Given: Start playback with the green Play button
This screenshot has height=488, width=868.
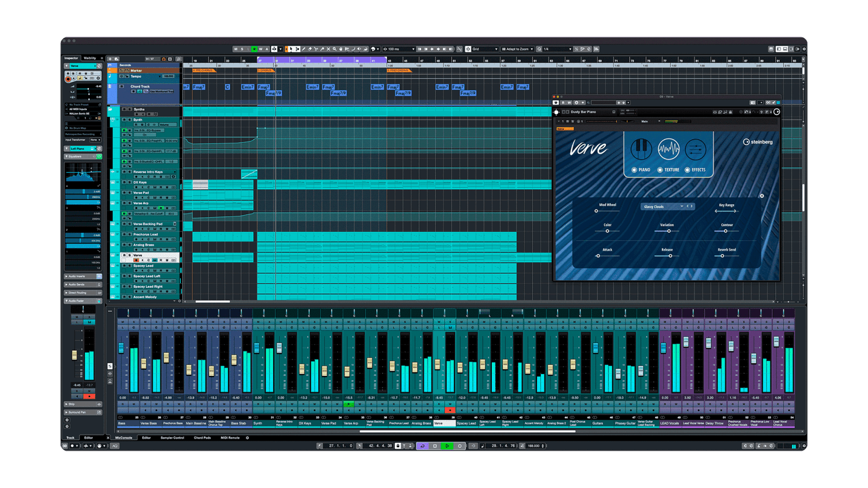Looking at the screenshot, I should (x=447, y=446).
